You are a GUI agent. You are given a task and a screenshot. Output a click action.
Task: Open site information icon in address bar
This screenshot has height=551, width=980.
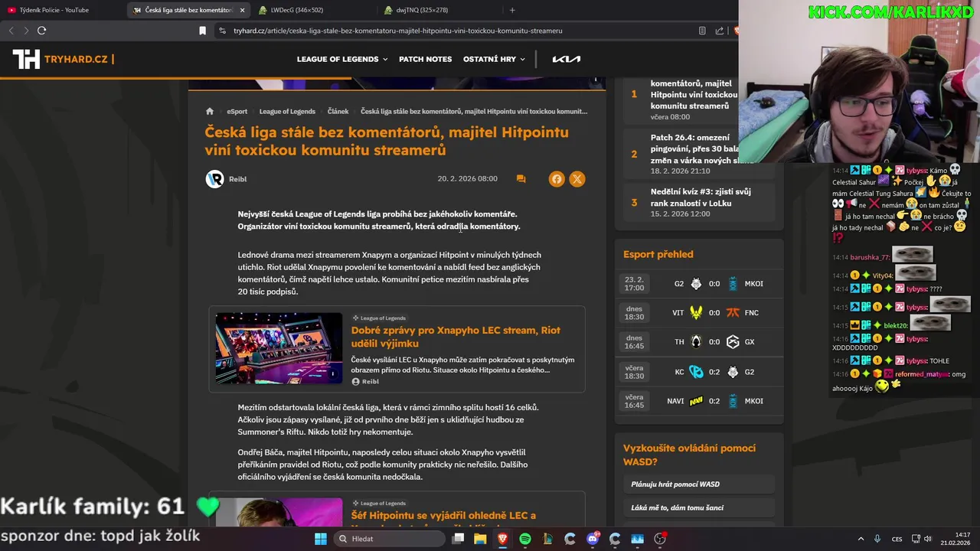pyautogui.click(x=222, y=31)
